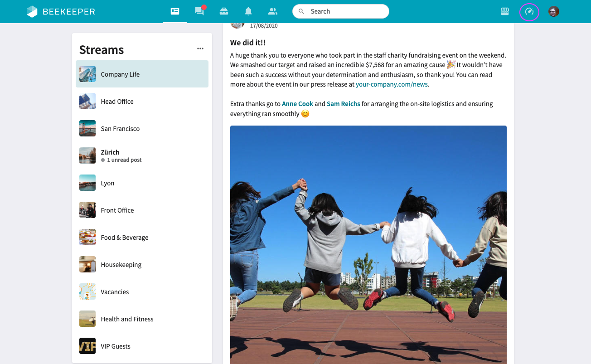Image resolution: width=591 pixels, height=364 pixels.
Task: Open the chat messages icon
Action: pyautogui.click(x=199, y=12)
